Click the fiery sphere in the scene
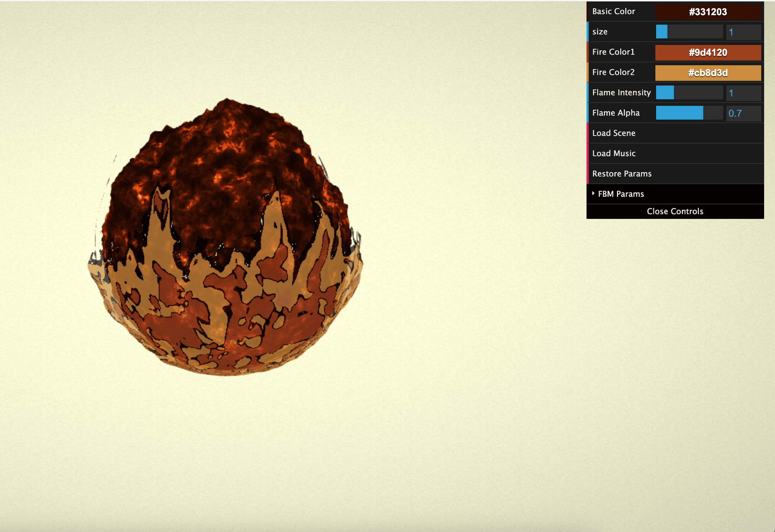775x532 pixels. pyautogui.click(x=225, y=237)
